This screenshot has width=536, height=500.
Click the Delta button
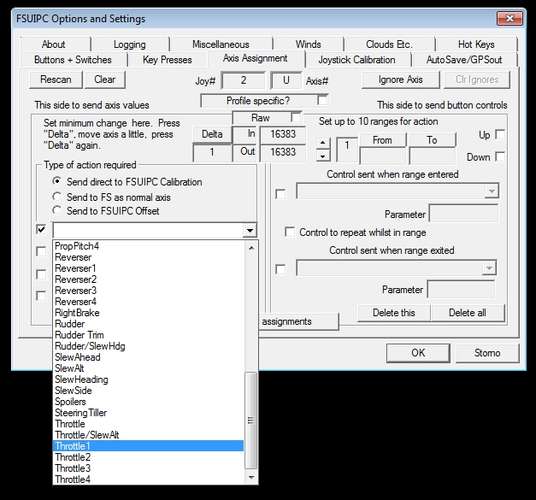212,134
